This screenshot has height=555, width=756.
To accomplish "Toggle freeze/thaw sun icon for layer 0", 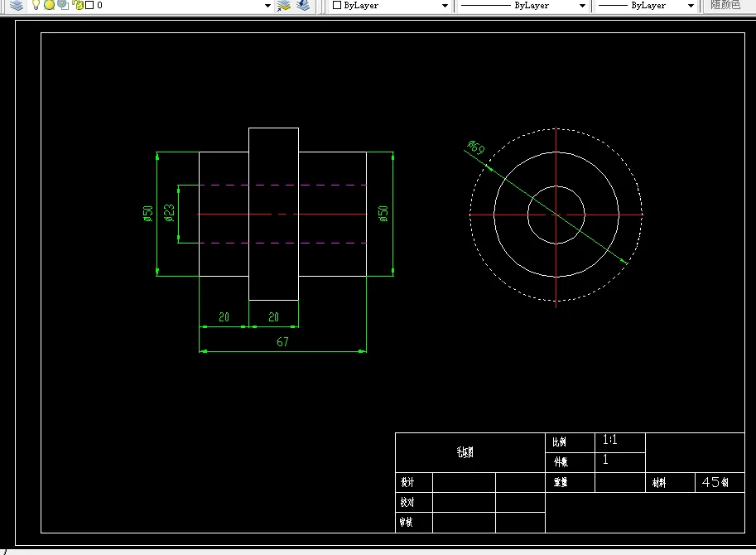I will pos(49,5).
